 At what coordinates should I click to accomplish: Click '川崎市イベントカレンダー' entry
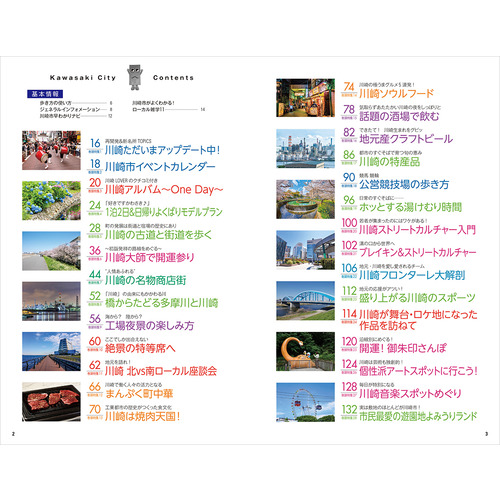coord(160,166)
